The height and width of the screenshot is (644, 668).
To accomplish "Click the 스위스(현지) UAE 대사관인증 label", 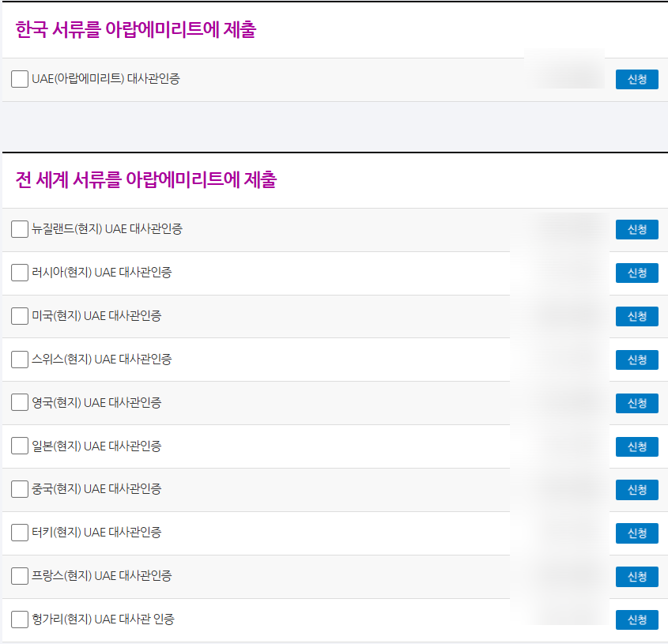I will (102, 360).
